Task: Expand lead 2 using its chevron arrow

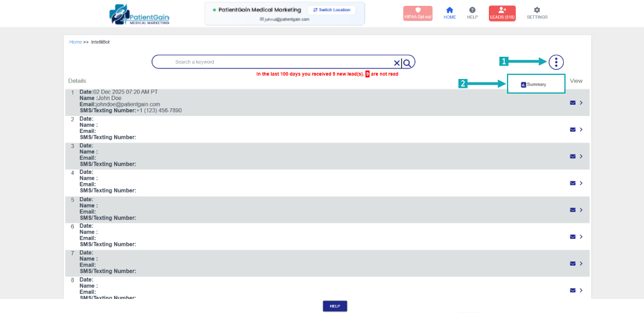Action: coord(581,130)
